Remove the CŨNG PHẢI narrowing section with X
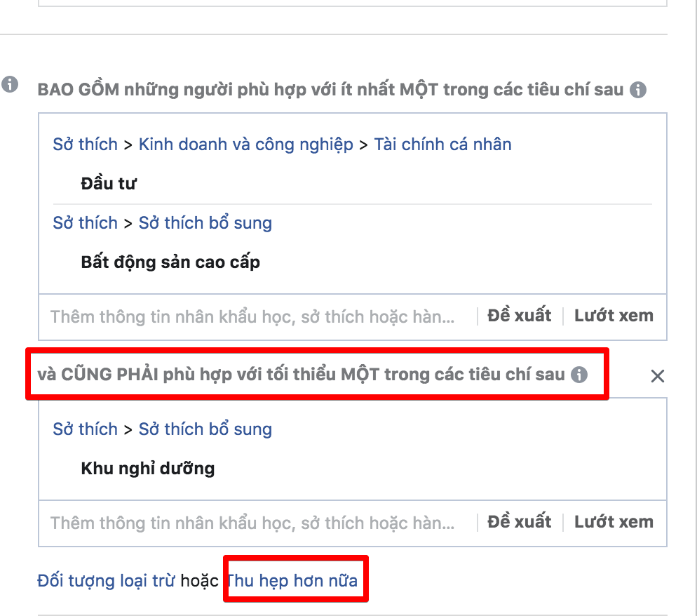 tap(658, 376)
